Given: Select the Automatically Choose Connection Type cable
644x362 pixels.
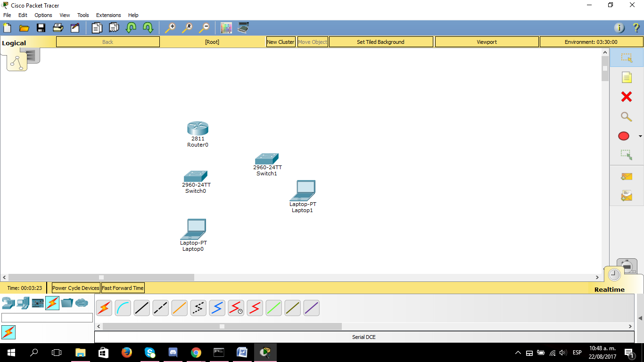Looking at the screenshot, I should point(104,308).
